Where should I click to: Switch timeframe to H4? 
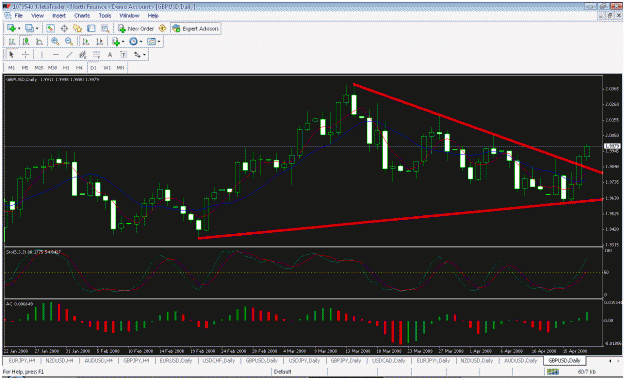click(79, 68)
